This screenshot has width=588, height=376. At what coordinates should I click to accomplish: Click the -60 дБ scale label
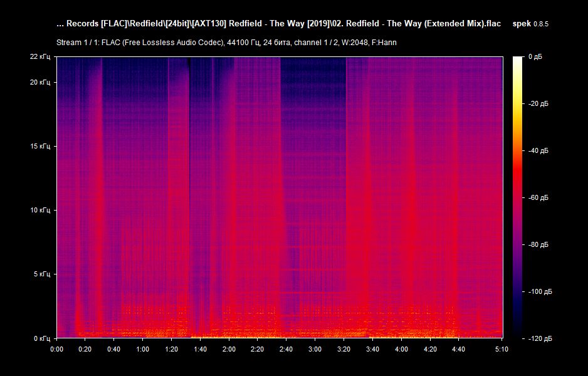pos(539,197)
